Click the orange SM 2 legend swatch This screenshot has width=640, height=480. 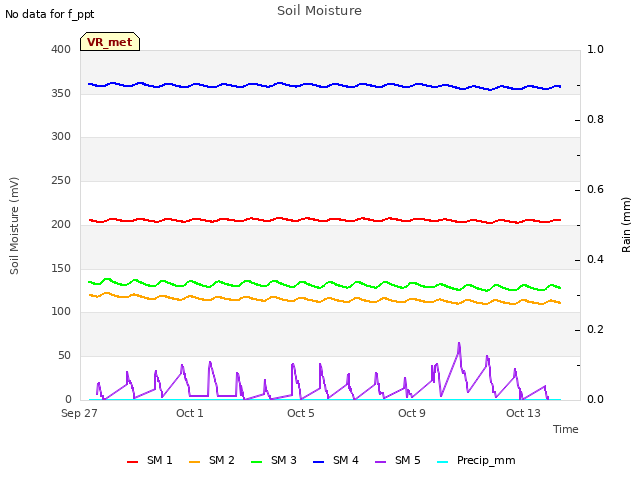click(x=194, y=462)
